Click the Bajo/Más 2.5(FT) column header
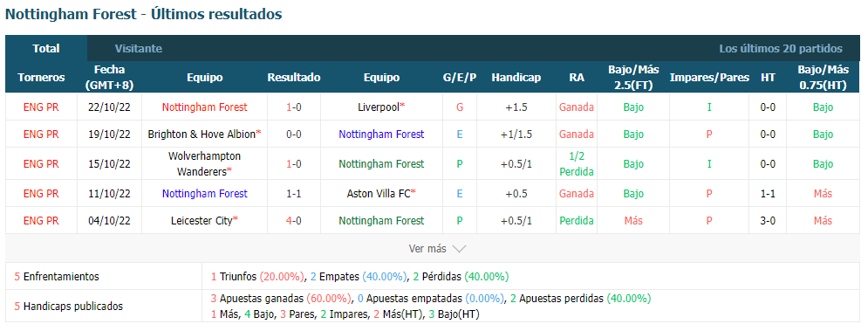This screenshot has width=868, height=331. pyautogui.click(x=633, y=78)
